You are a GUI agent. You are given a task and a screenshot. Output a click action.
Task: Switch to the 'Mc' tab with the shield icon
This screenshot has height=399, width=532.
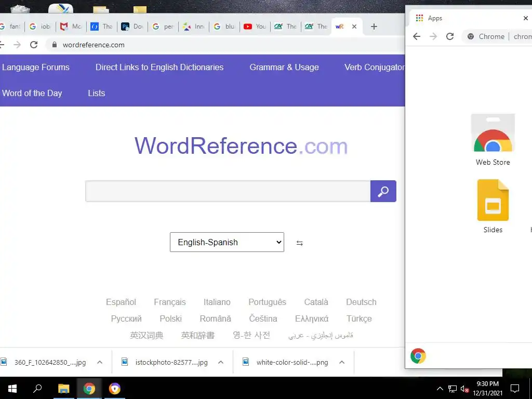tap(71, 26)
